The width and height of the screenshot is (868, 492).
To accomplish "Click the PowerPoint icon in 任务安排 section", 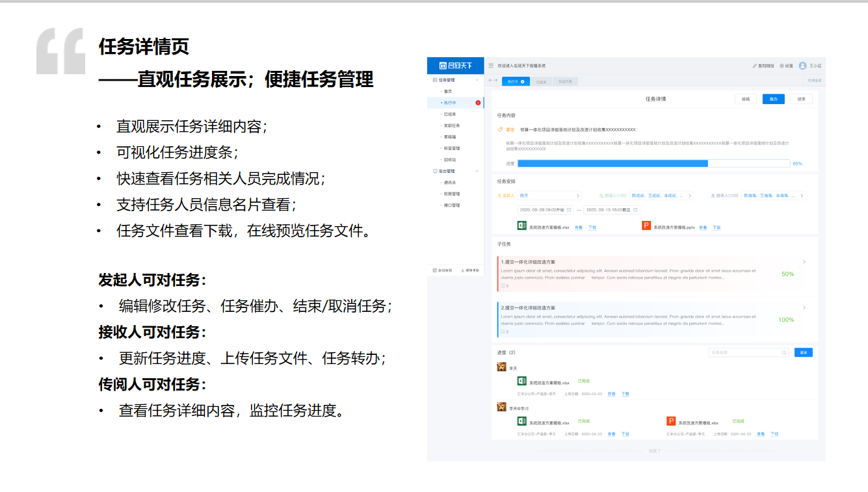I will click(646, 226).
